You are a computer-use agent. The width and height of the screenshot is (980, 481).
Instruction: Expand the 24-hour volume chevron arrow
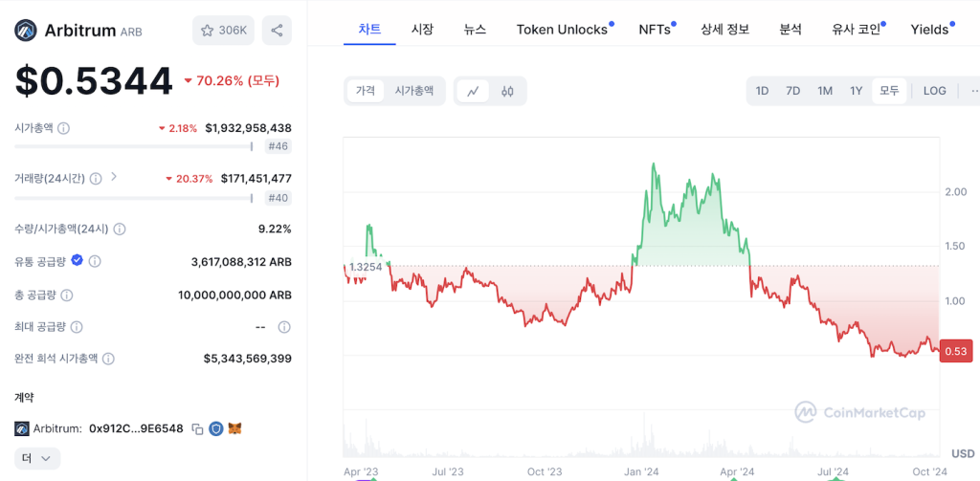(x=114, y=177)
